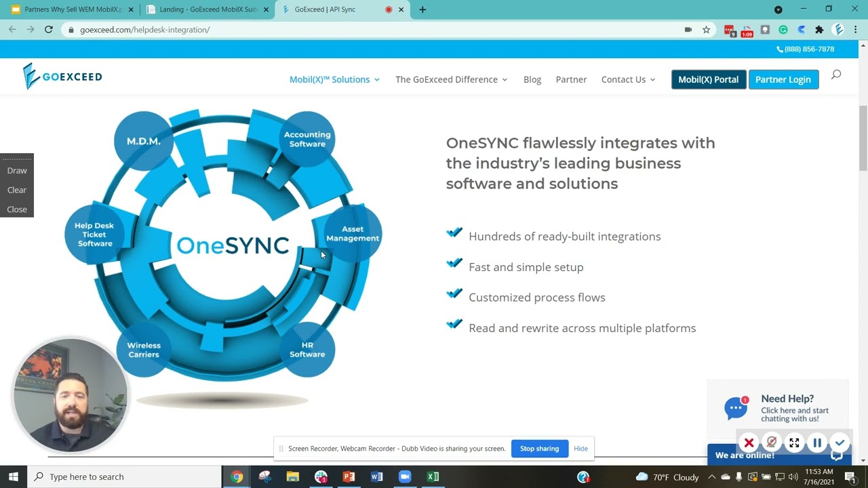Click the Help Desk Ticket Software circle
868x488 pixels.
(94, 234)
